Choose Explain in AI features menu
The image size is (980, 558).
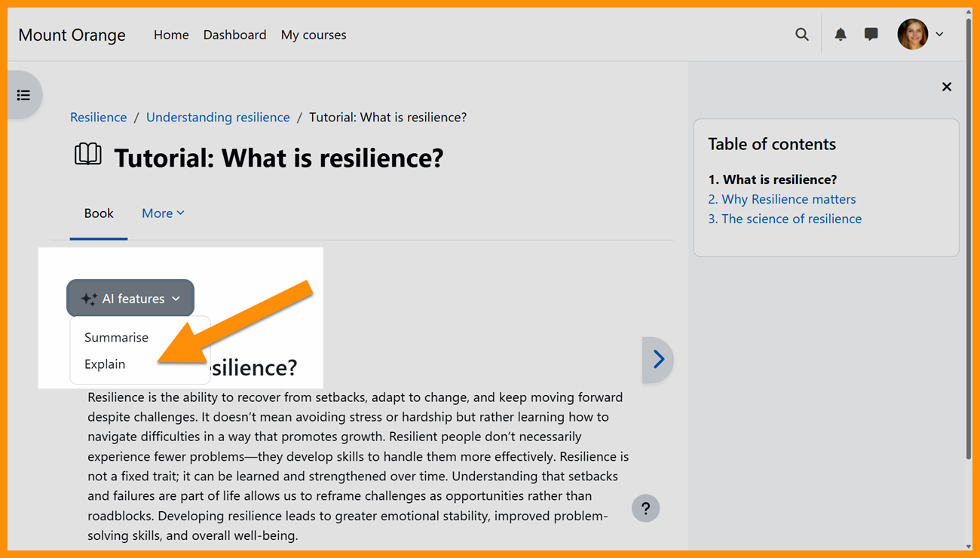point(105,364)
